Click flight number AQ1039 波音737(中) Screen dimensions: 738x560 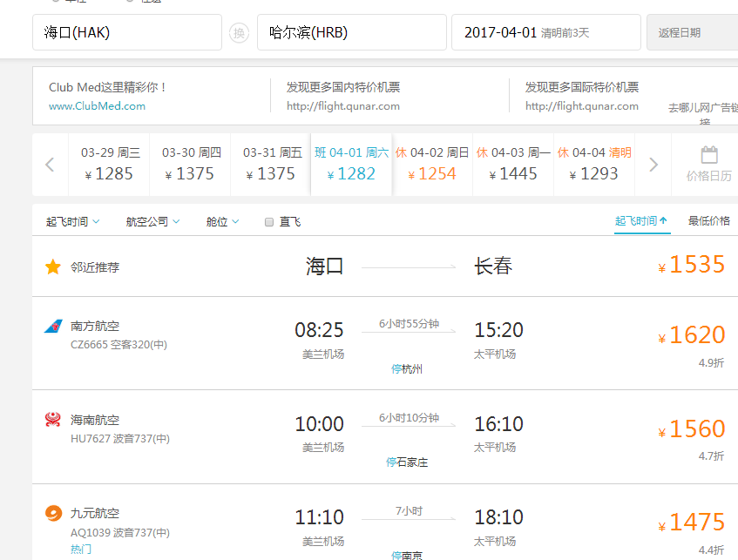click(120, 533)
